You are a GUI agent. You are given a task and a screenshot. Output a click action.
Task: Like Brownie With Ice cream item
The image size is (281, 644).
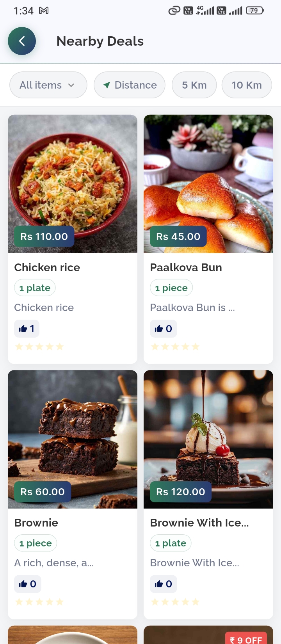(164, 584)
